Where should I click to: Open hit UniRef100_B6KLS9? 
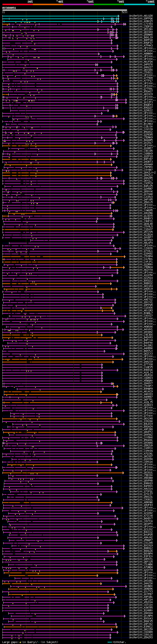coord(141,38)
